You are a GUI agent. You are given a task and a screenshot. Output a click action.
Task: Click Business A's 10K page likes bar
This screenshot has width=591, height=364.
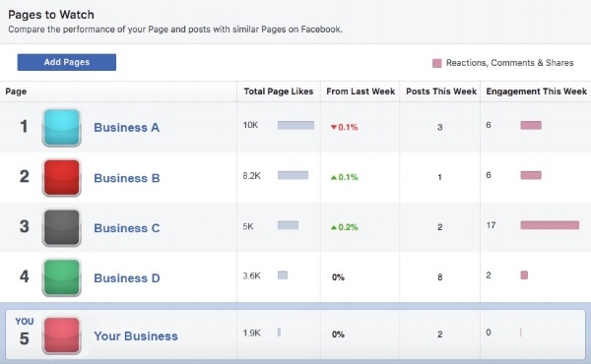(295, 125)
